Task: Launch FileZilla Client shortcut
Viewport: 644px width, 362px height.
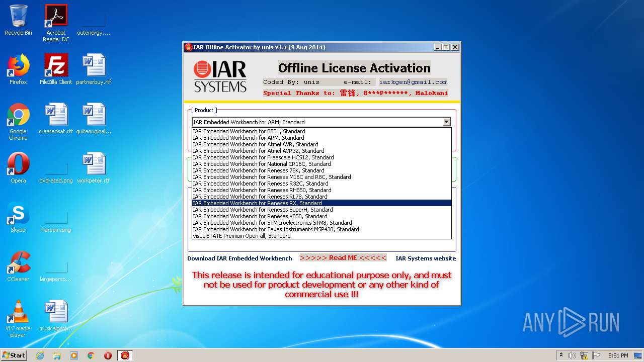Action: click(56, 69)
